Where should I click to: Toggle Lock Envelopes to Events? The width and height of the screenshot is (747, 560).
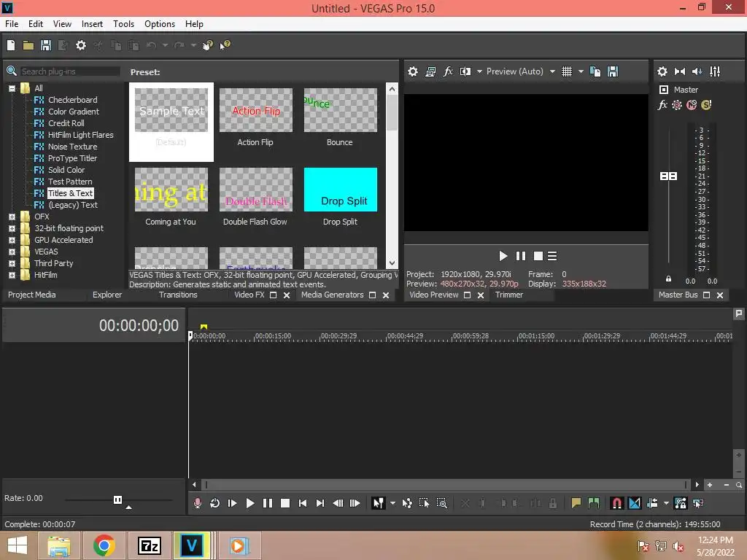coord(681,503)
